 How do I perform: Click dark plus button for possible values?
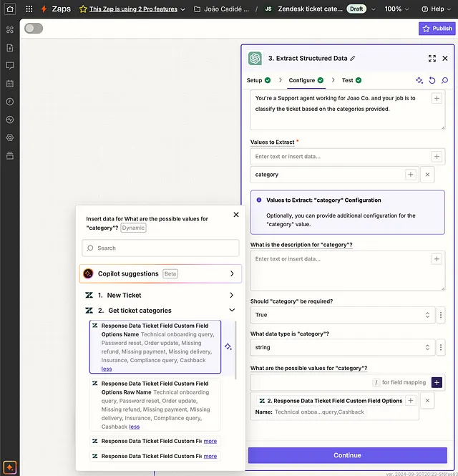point(437,382)
